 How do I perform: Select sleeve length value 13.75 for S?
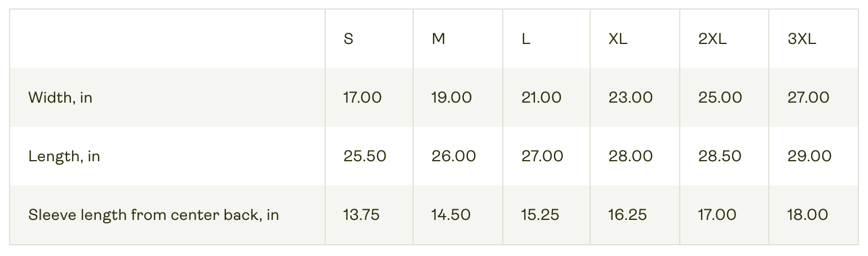point(361,215)
